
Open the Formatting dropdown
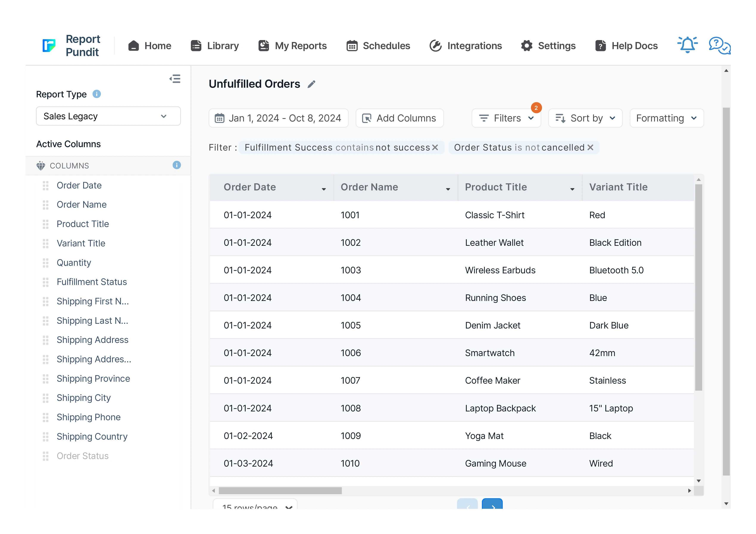666,118
